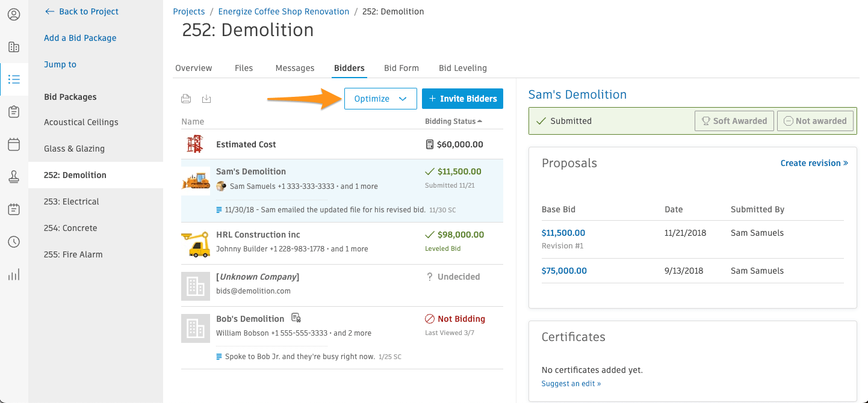Viewport: 868px width, 403px height.
Task: Click the Unknown Company building placeholder
Action: coord(196,286)
